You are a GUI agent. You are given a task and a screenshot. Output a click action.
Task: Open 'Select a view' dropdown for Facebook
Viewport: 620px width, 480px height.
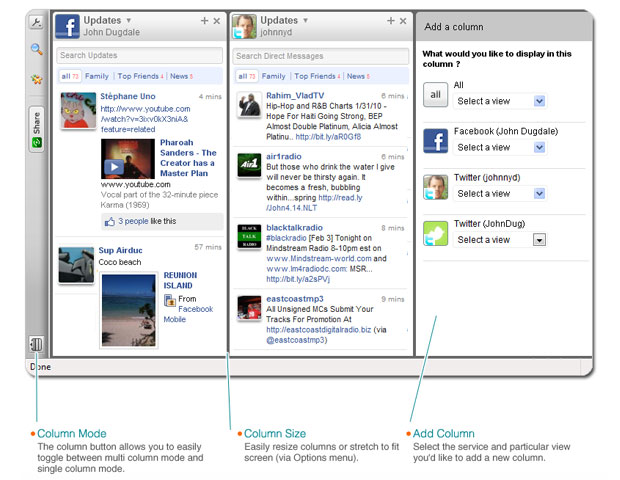point(500,147)
